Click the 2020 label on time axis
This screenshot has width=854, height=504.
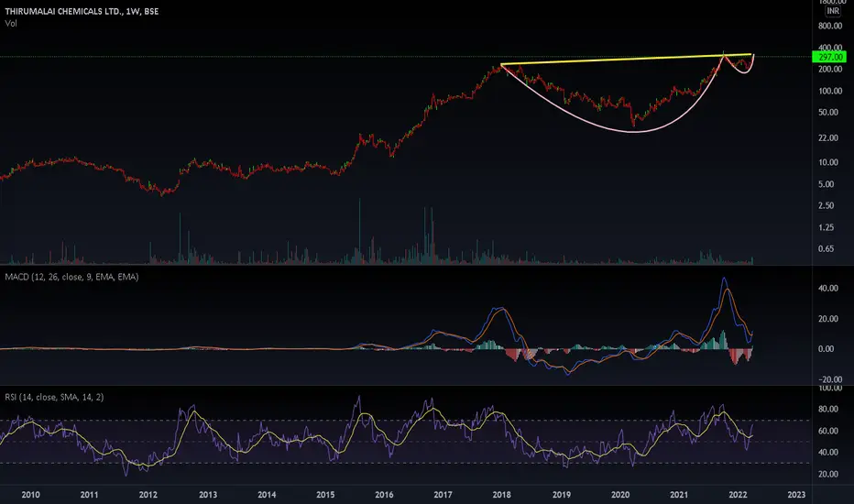620,495
